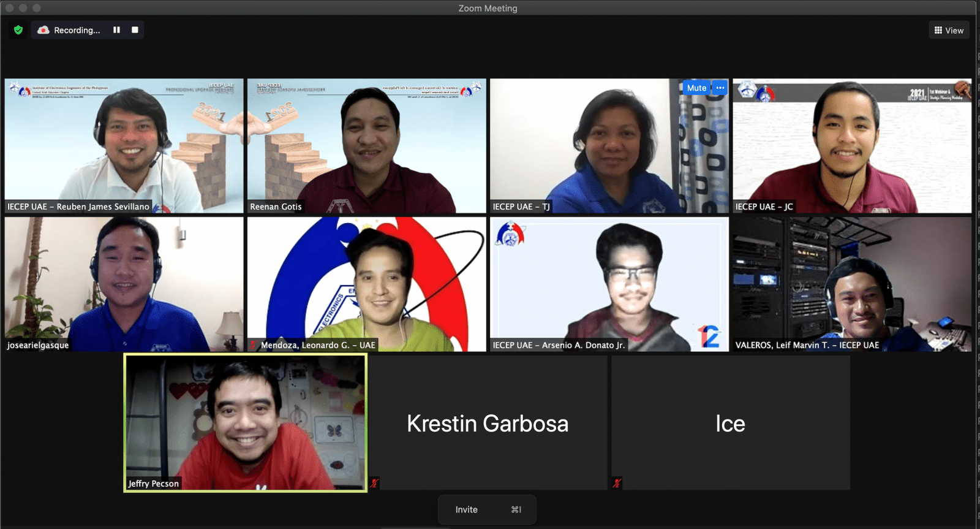980x529 pixels.
Task: Click the 'VALEROS, Leif Marvin T. – IECEP UAE' name label
Action: click(x=807, y=345)
